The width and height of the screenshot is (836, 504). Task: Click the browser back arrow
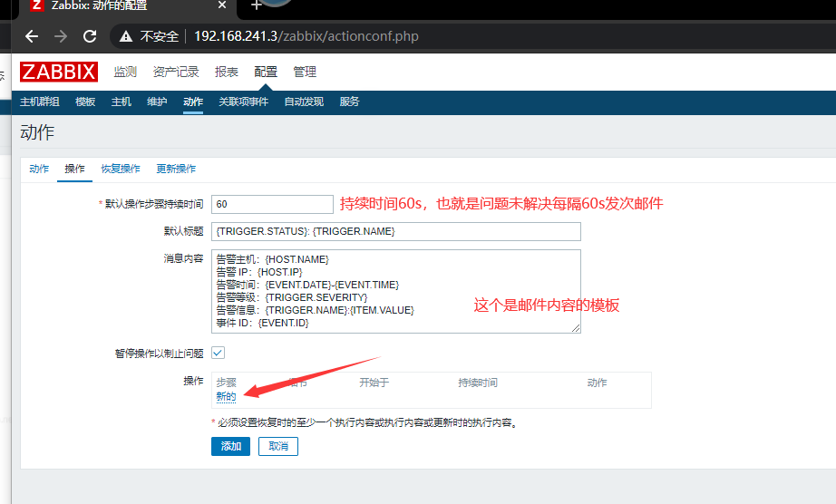[32, 36]
